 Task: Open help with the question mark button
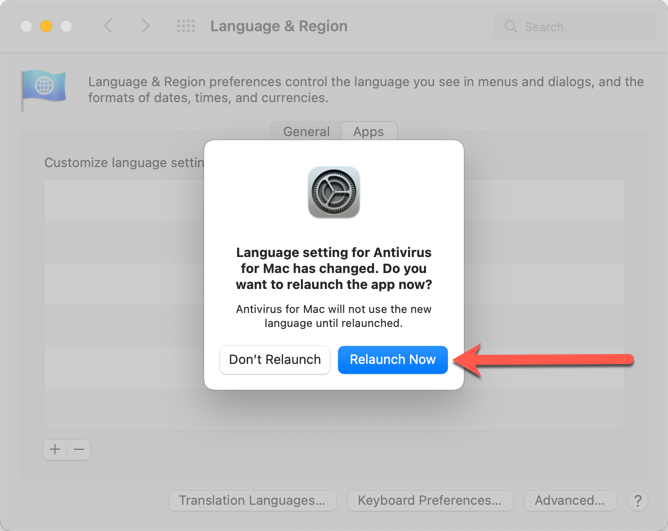pyautogui.click(x=637, y=501)
